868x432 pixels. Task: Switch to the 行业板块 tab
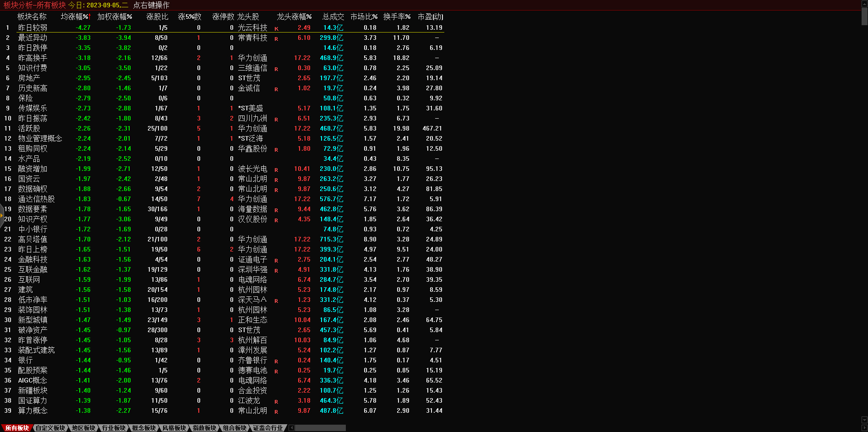click(x=114, y=428)
